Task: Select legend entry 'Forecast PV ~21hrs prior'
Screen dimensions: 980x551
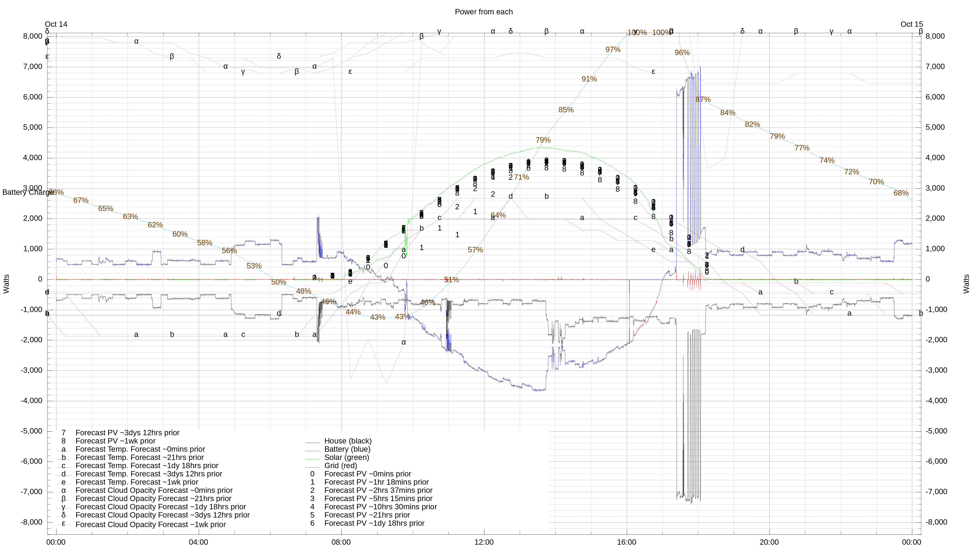Action: tap(367, 515)
